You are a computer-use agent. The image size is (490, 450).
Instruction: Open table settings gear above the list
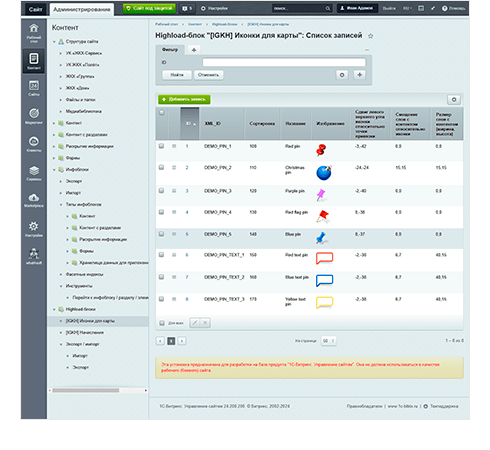point(454,99)
